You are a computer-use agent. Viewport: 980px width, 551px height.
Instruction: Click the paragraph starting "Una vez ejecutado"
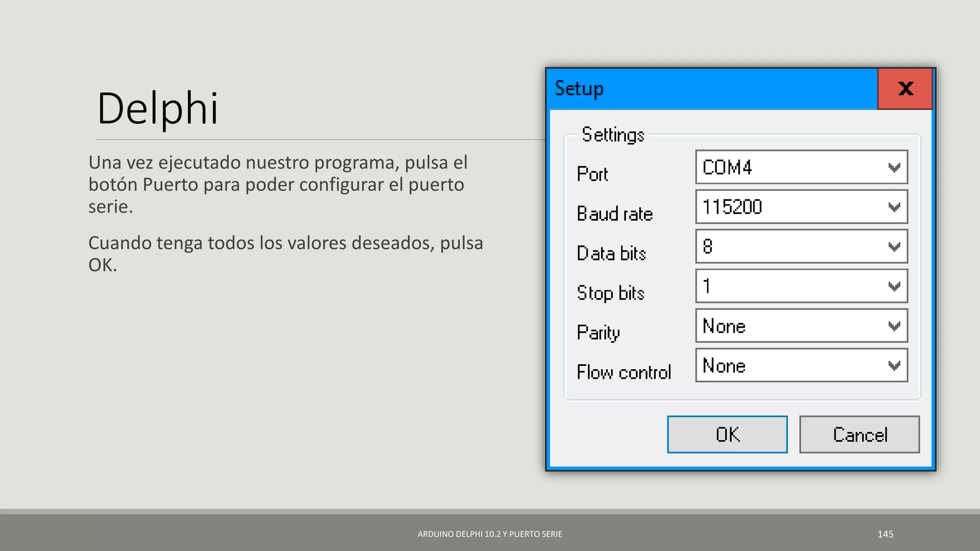tap(278, 185)
